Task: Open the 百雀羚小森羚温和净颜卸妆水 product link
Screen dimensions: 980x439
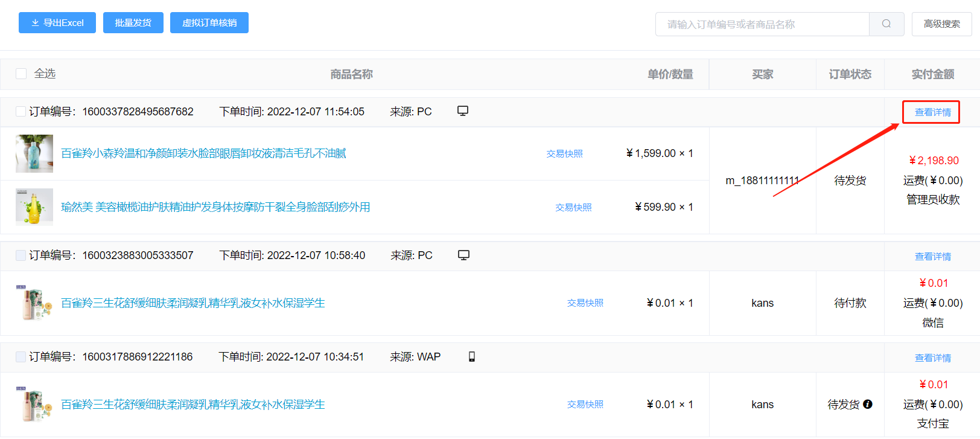Action: pos(203,153)
